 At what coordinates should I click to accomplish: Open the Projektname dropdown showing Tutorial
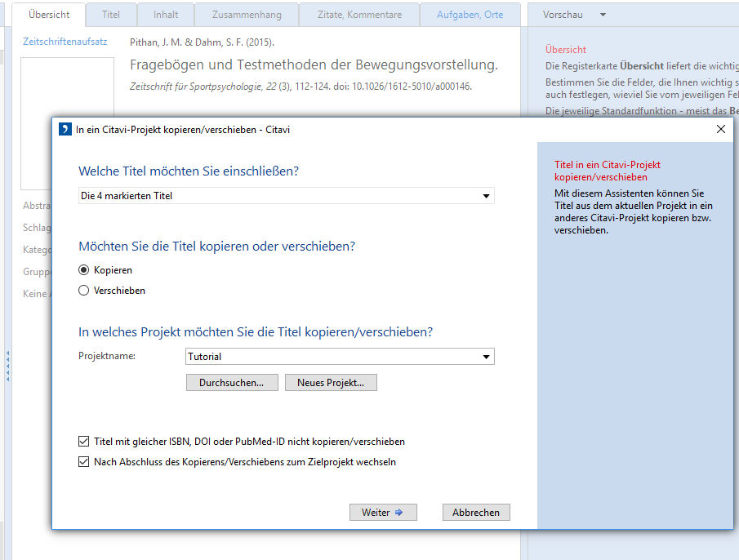pyautogui.click(x=340, y=357)
